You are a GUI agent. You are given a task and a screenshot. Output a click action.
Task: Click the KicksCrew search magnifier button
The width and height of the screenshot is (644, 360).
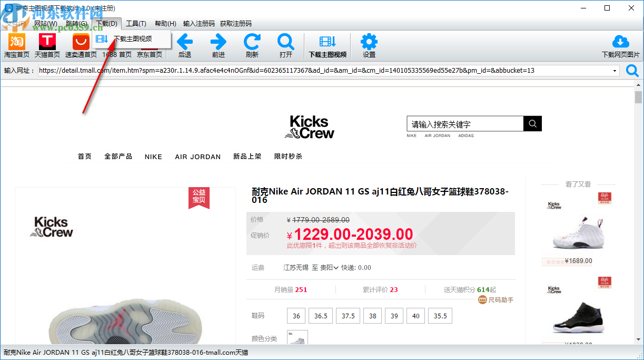click(532, 123)
